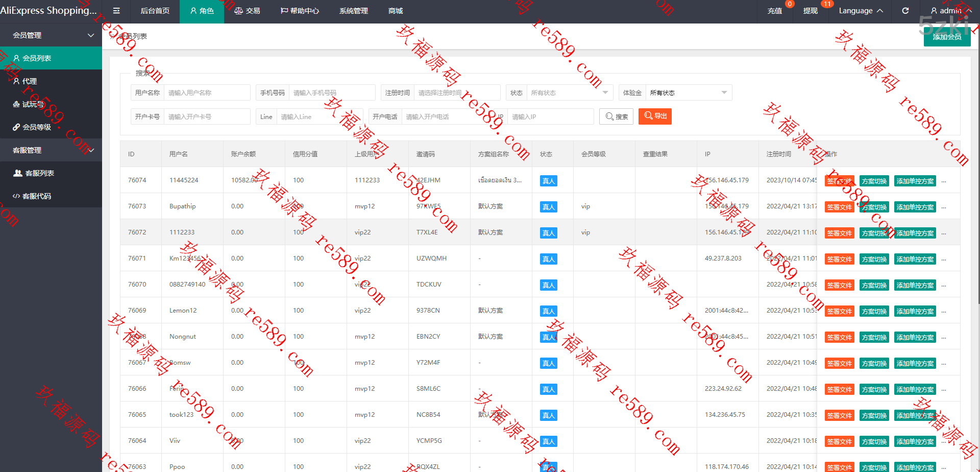Image resolution: width=980 pixels, height=472 pixels.
Task: Switch to the 交易 top menu
Action: (248, 11)
